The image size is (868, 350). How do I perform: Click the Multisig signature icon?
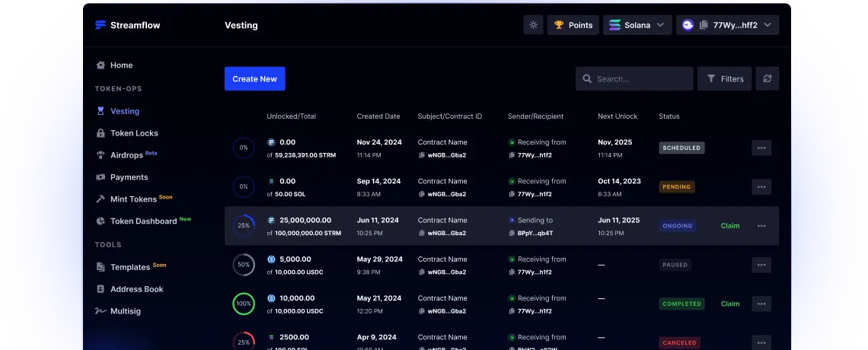(x=101, y=311)
